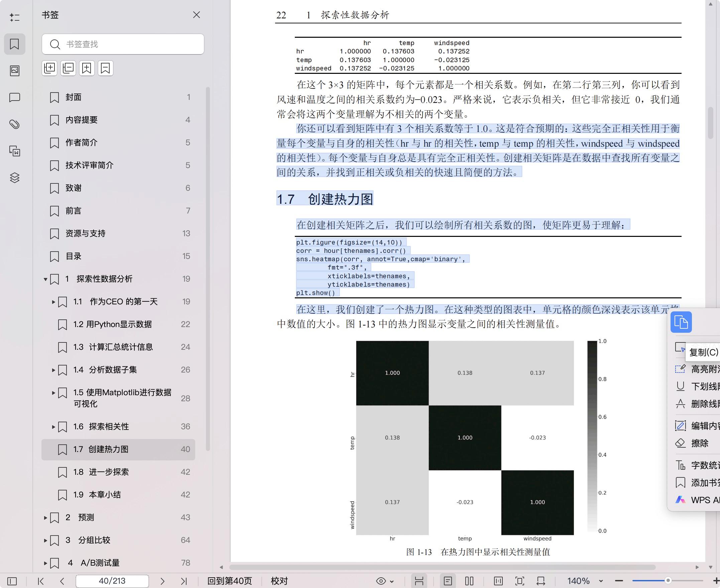Click 回到第40页 button

coord(229,581)
